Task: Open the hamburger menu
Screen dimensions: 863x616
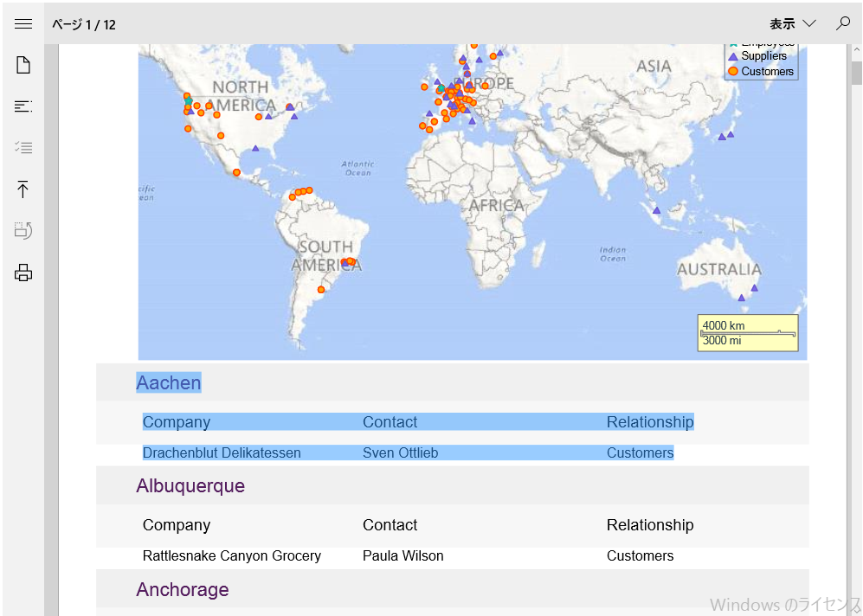Action: click(23, 23)
